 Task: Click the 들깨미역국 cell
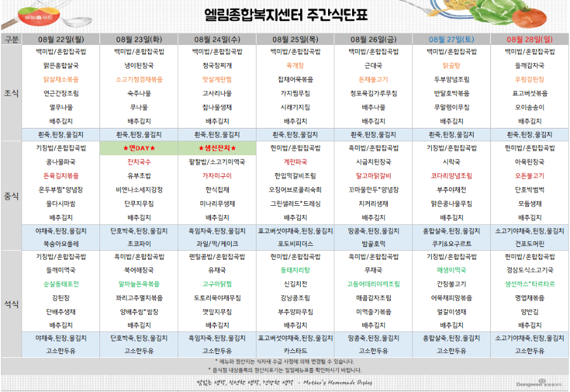click(x=61, y=270)
